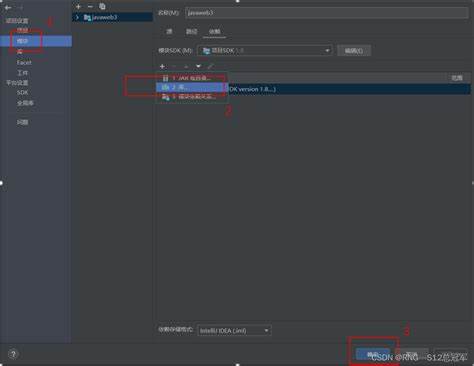Open the dependencies storage format dropdown
The width and height of the screenshot is (474, 366).
pyautogui.click(x=234, y=330)
